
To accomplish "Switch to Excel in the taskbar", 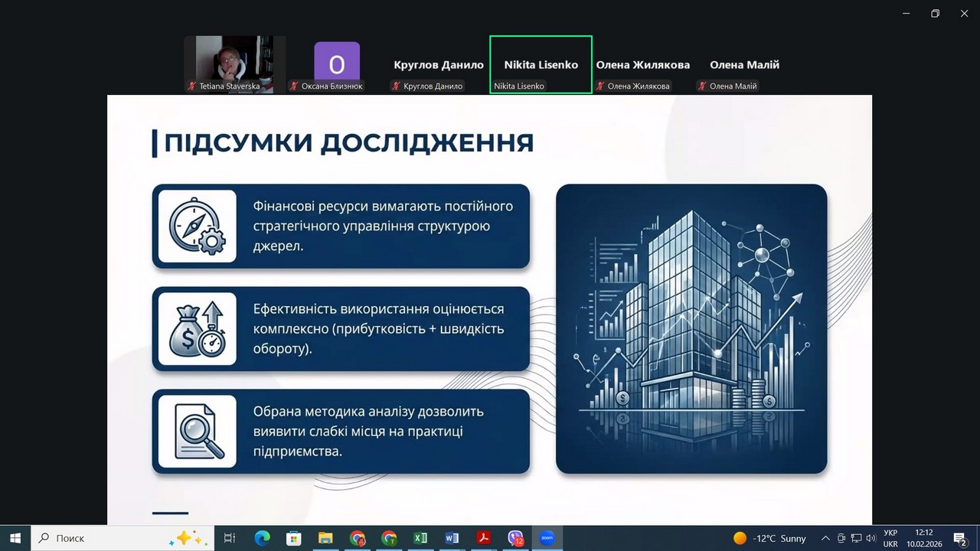I will [420, 538].
